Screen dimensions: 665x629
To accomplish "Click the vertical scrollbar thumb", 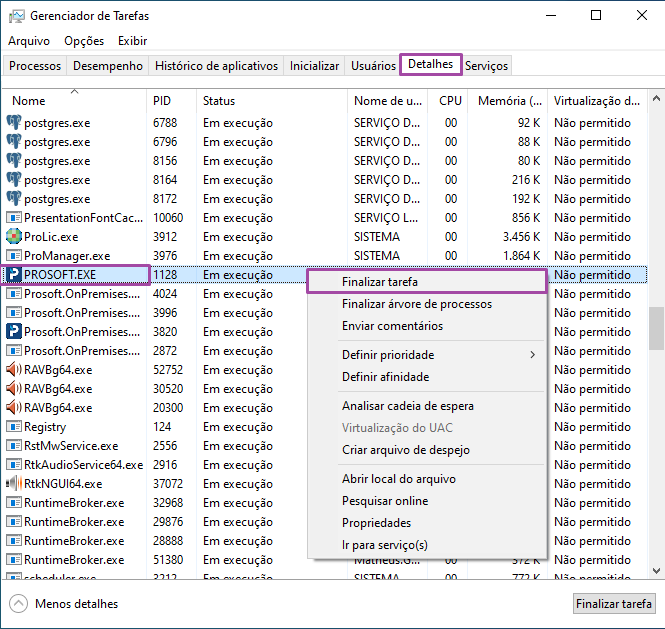I will (656, 328).
